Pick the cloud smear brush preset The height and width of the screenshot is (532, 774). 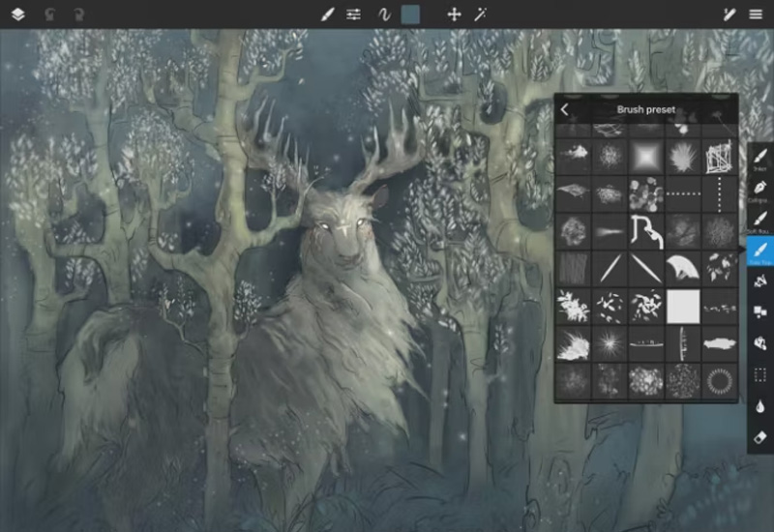[x=573, y=156]
